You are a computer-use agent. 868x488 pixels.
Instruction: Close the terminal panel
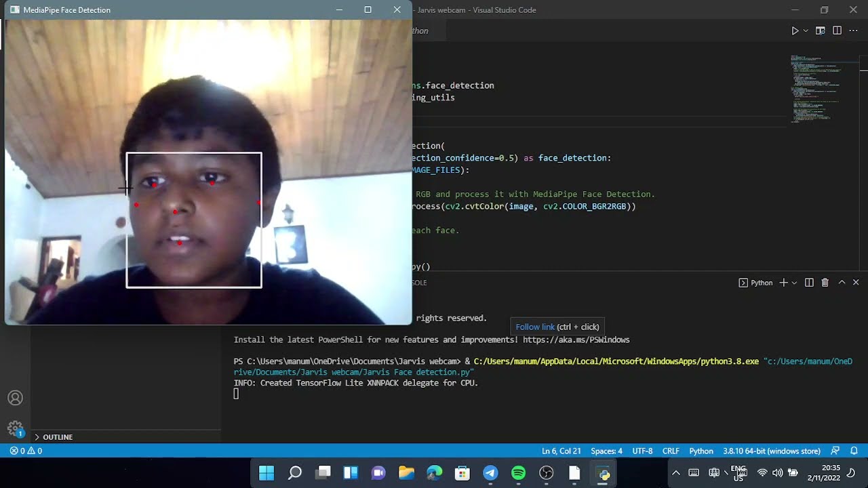856,283
